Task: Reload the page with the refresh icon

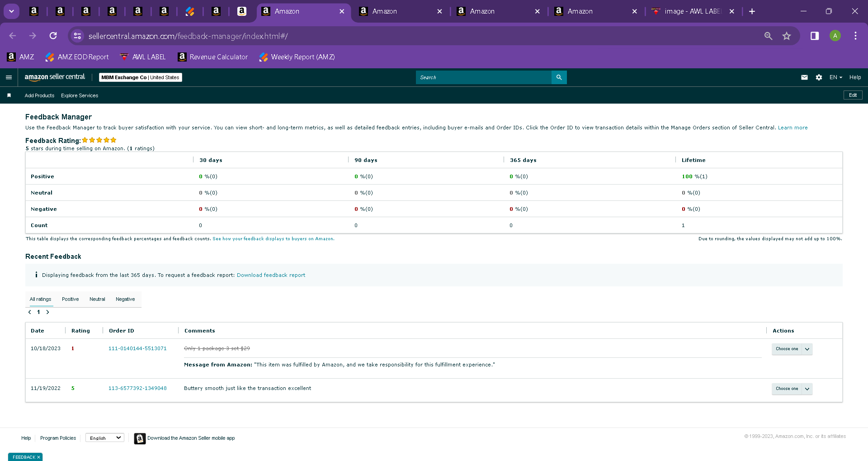Action: point(53,36)
